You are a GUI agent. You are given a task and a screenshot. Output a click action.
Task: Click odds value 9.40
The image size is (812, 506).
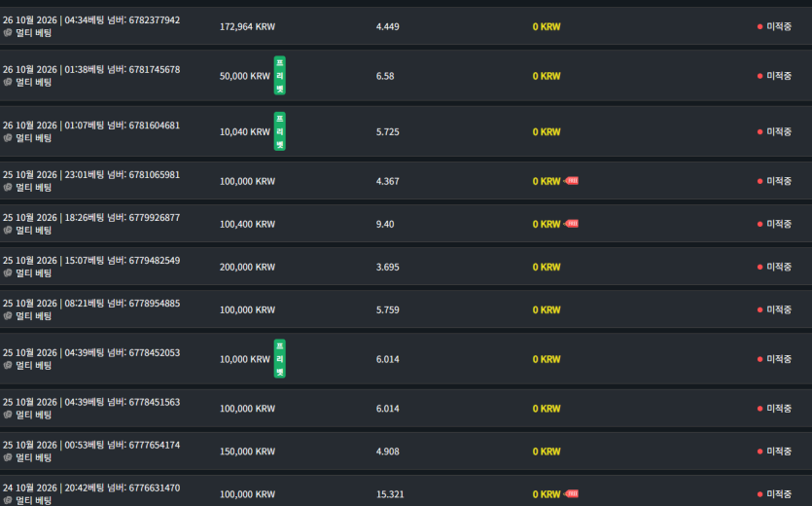point(385,224)
